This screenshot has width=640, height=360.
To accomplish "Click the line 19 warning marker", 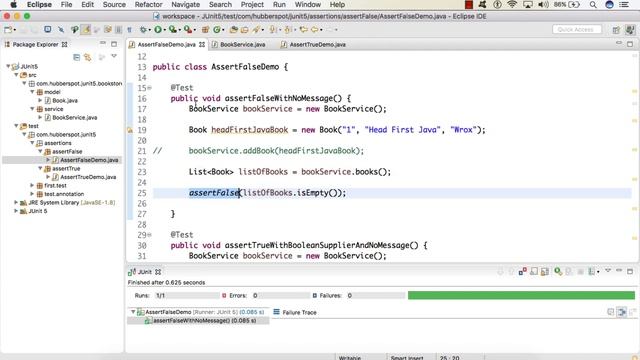I will [130, 130].
